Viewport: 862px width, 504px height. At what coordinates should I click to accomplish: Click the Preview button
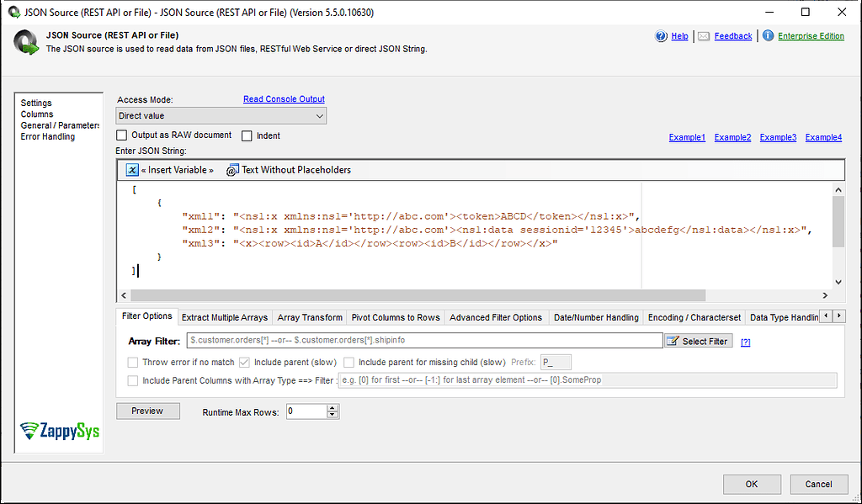coord(148,411)
